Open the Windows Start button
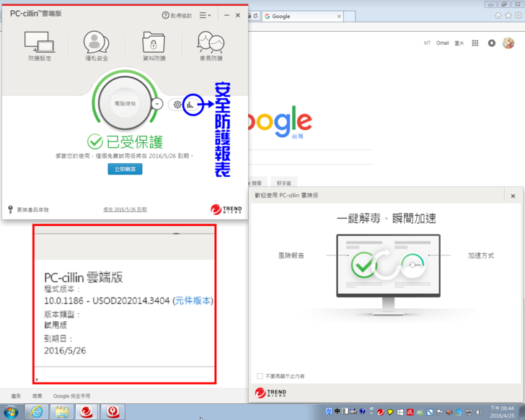525x420 pixels. coord(11,411)
